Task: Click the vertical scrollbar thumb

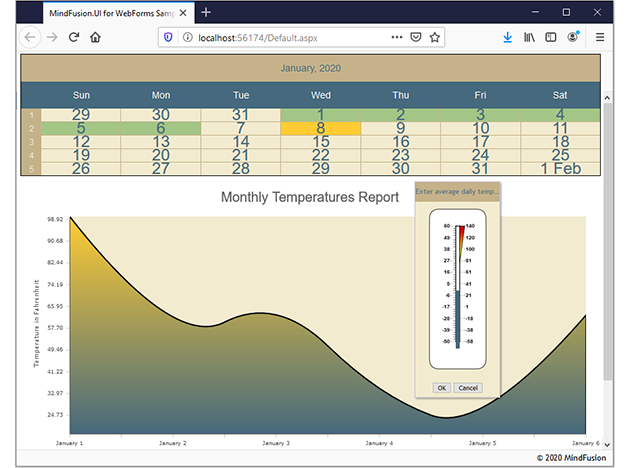Action: tap(608, 241)
